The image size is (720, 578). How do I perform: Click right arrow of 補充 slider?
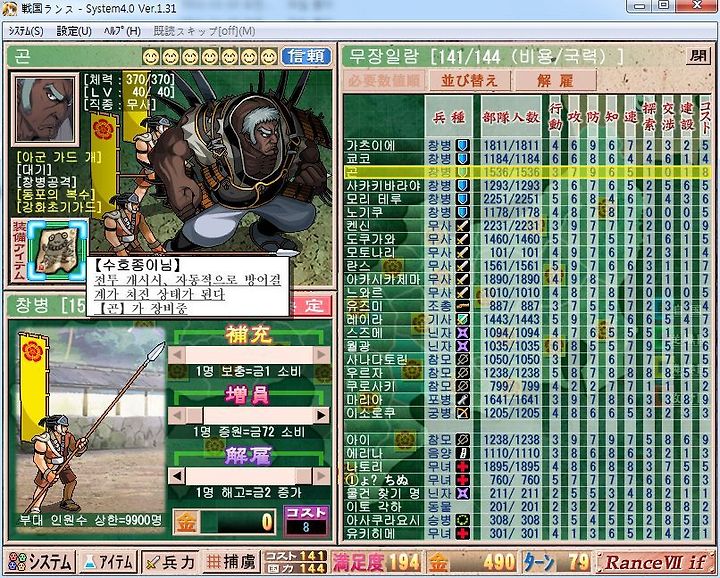point(321,354)
